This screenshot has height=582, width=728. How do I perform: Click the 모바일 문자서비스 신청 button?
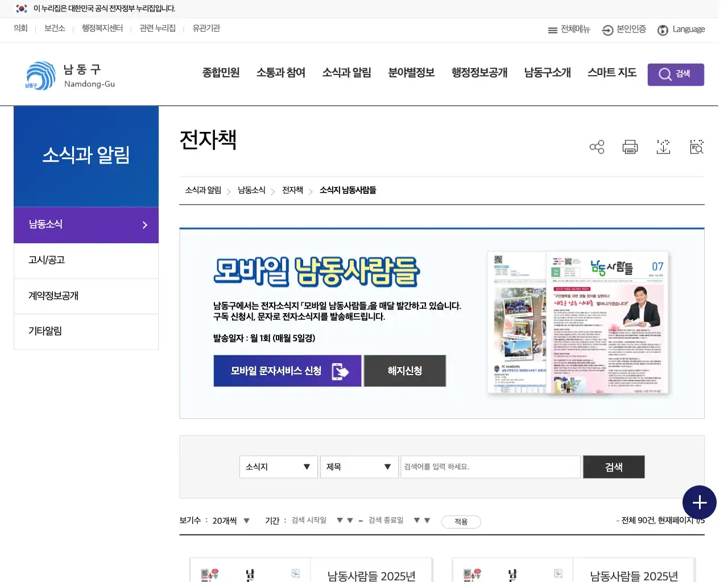pos(287,371)
